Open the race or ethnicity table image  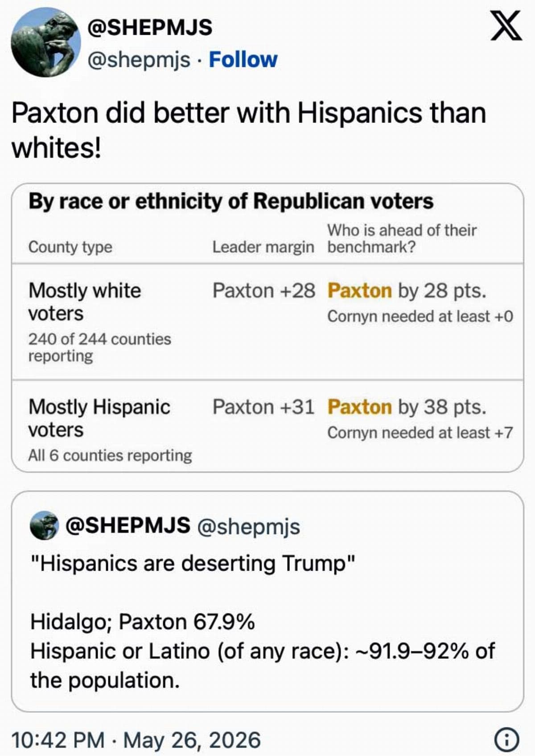pyautogui.click(x=267, y=327)
